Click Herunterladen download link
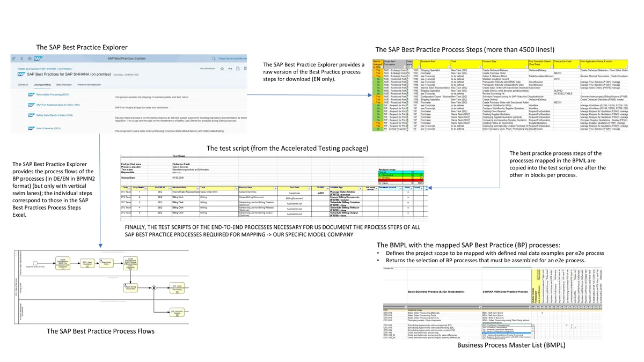The image size is (644, 362). [208, 69]
